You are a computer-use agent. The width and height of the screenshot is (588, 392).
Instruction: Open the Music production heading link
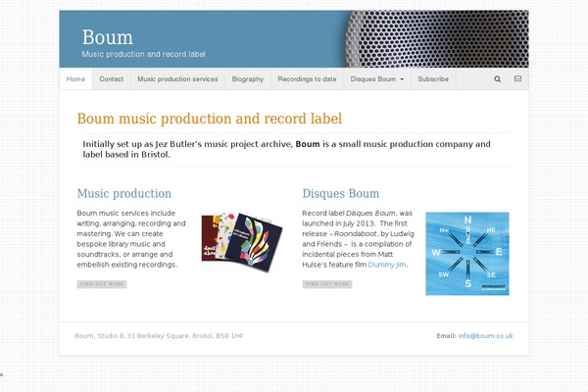124,193
